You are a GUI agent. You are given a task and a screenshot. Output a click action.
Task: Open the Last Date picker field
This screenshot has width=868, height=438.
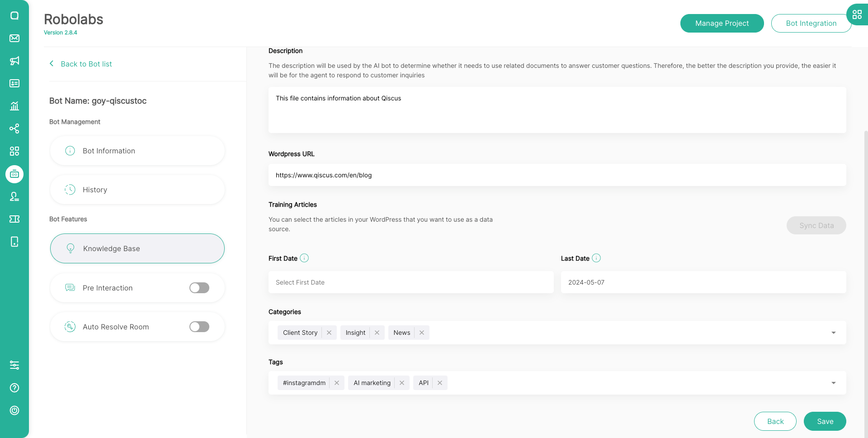coord(703,282)
